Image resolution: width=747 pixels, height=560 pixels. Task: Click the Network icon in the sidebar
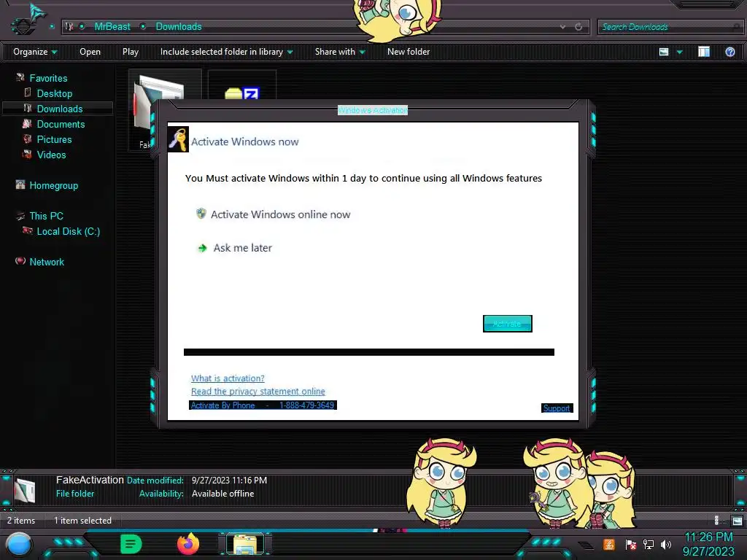20,261
